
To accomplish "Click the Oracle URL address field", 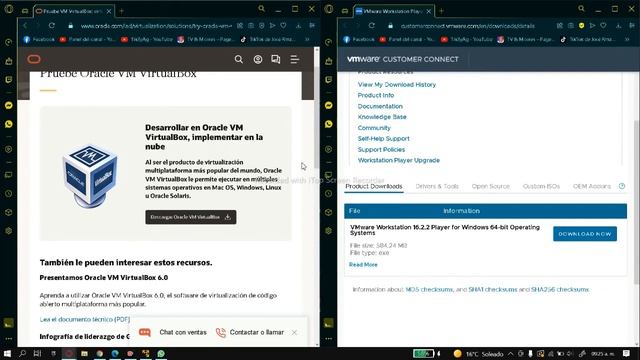I will click(156, 26).
